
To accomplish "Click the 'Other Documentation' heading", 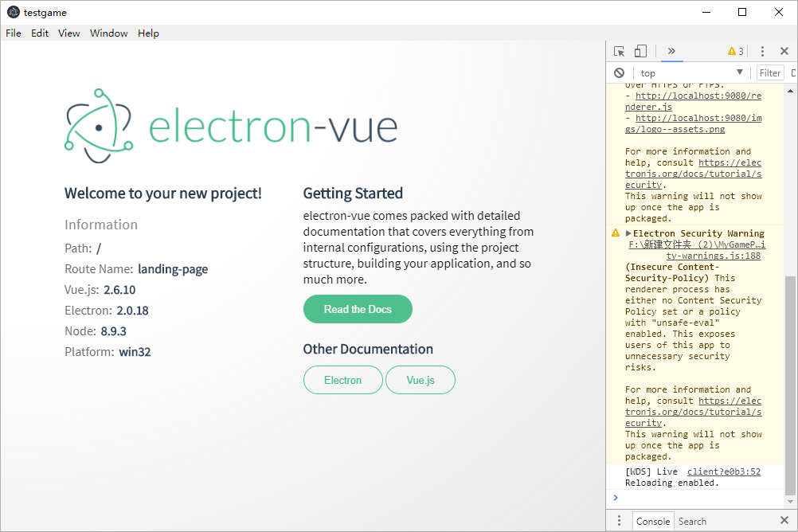I will tap(368, 350).
